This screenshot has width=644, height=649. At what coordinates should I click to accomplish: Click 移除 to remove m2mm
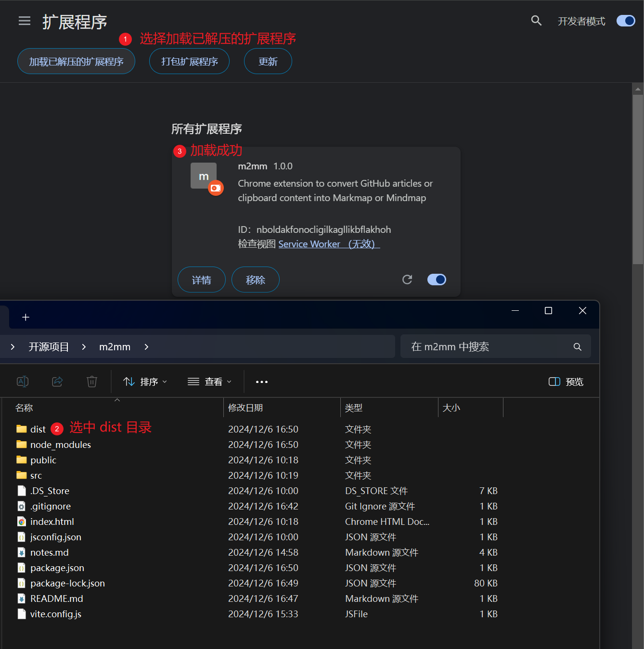click(x=255, y=280)
